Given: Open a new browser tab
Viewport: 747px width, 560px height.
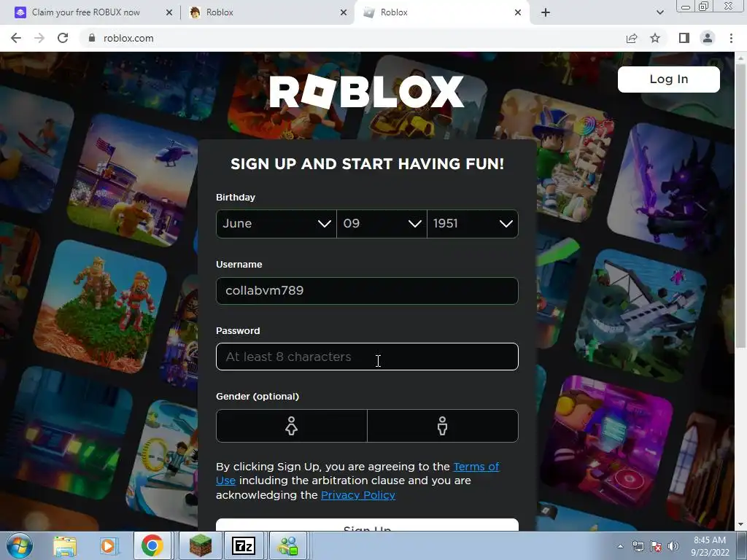Looking at the screenshot, I should click(x=546, y=12).
